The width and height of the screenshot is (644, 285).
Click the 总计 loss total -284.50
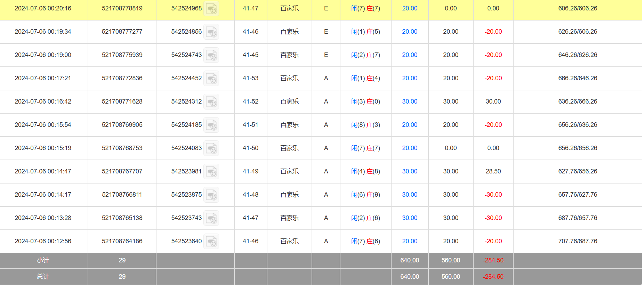tap(493, 277)
